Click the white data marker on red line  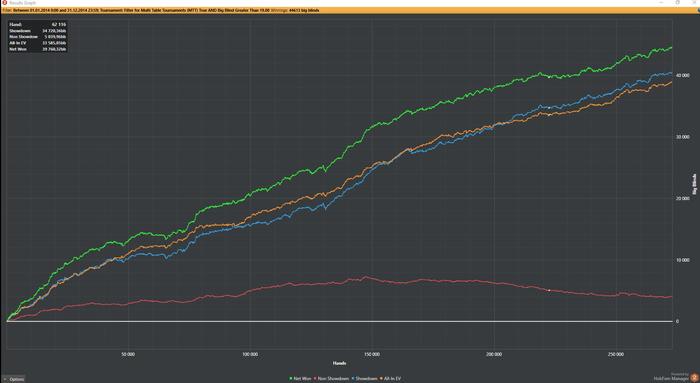click(x=549, y=290)
